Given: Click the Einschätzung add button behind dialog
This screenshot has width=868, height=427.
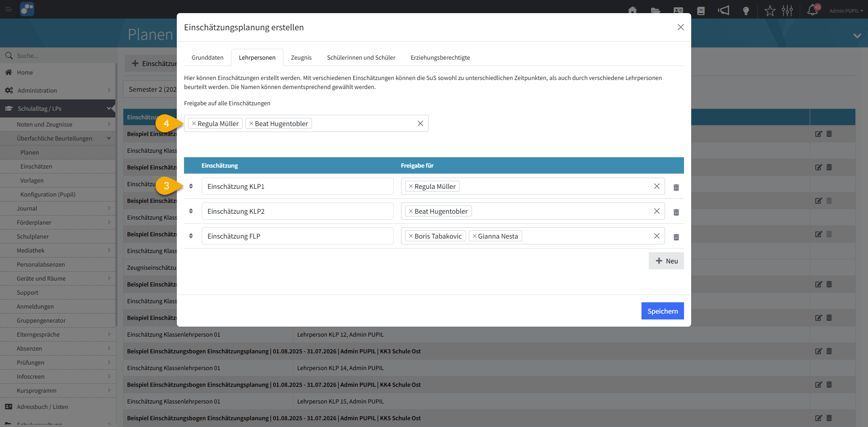Looking at the screenshot, I should [x=151, y=64].
